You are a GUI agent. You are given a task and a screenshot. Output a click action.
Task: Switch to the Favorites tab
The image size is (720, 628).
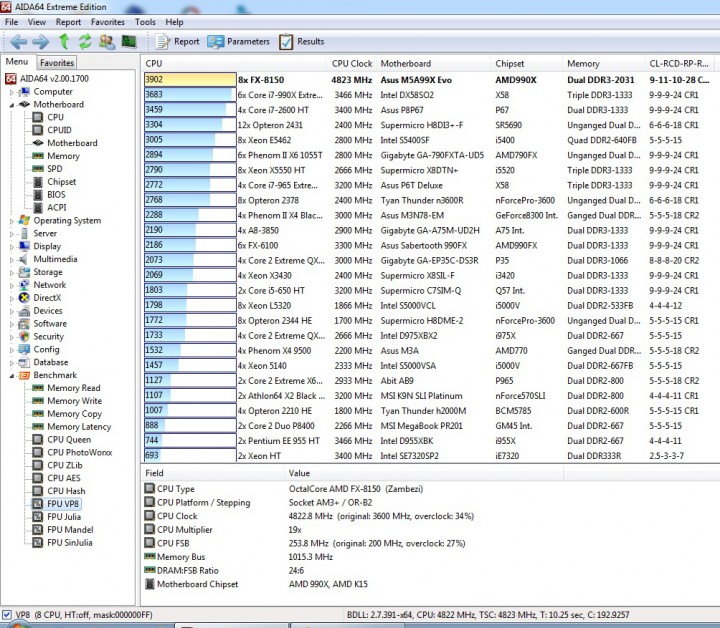coord(56,63)
